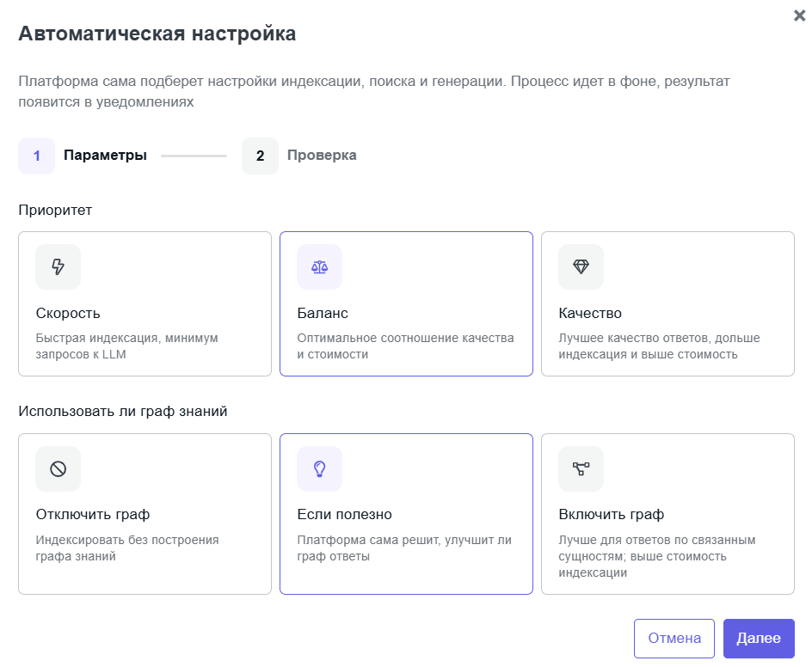Close the dialog with the X icon

click(x=799, y=15)
